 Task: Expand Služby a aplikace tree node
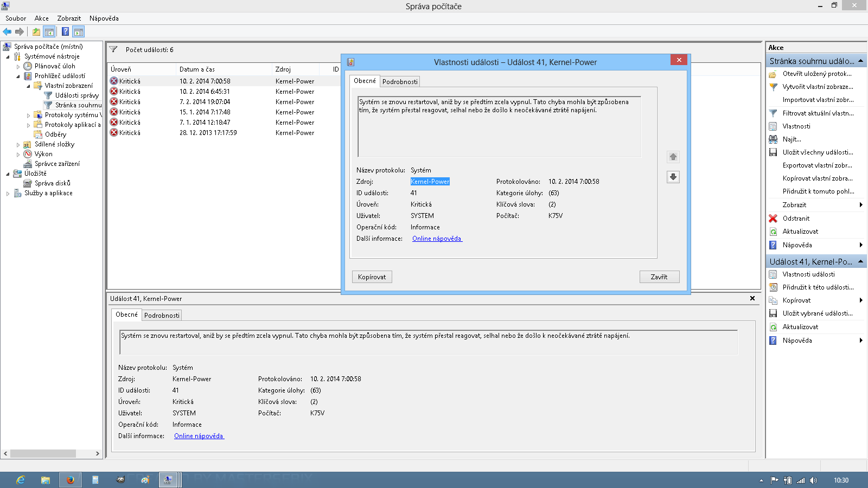click(x=8, y=194)
